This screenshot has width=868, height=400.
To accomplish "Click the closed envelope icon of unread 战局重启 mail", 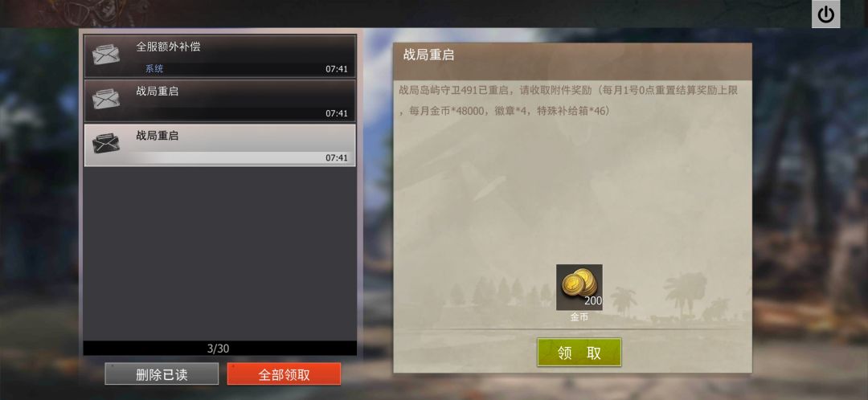I will click(106, 99).
